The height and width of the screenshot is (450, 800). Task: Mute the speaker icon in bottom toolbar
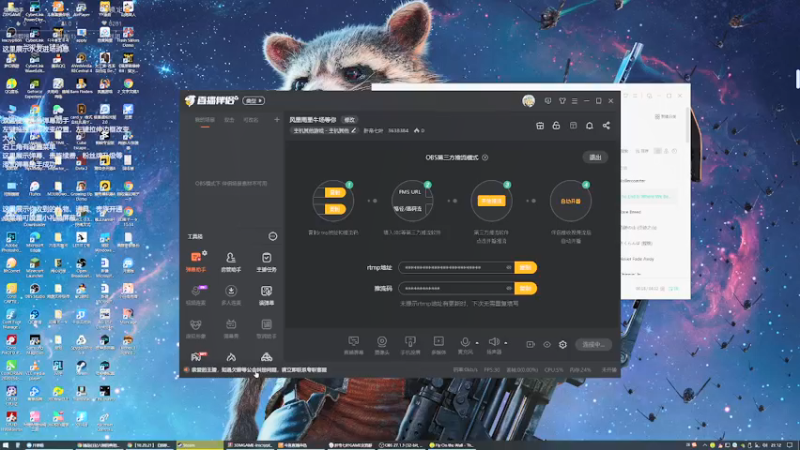[x=493, y=343]
